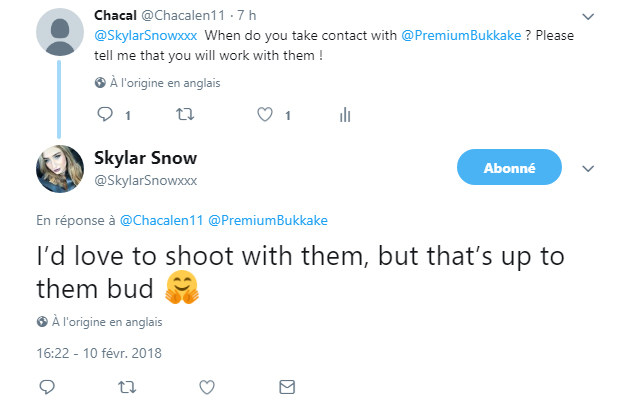625x418 pixels.
Task: Open Skylar Snow's profile name
Action: 145,158
